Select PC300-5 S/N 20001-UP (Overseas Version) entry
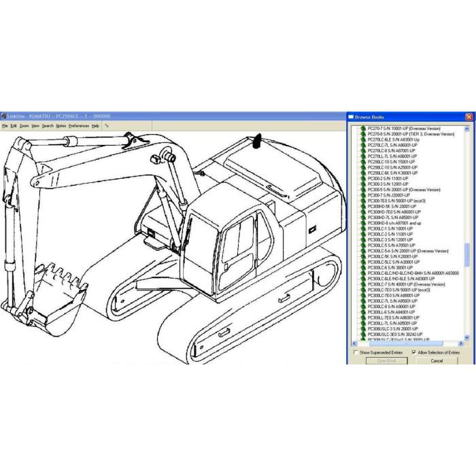Image resolution: width=476 pixels, height=476 pixels. (404, 190)
